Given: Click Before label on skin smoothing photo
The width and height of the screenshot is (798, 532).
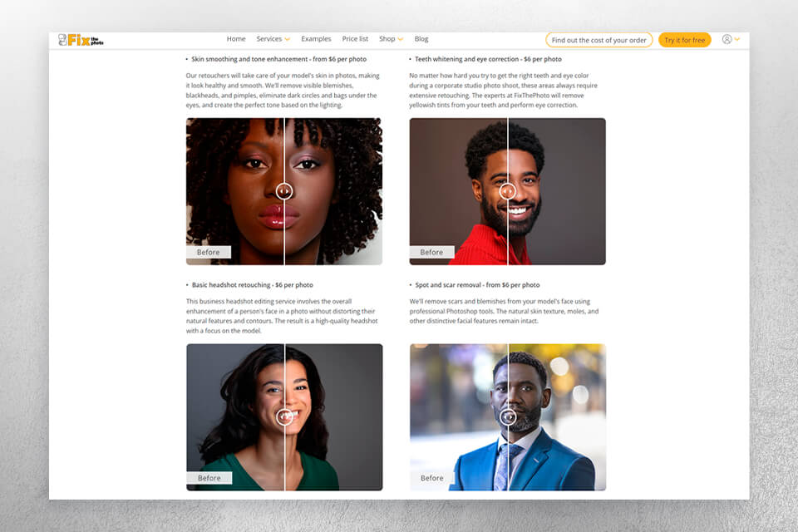Looking at the screenshot, I should pyautogui.click(x=208, y=252).
